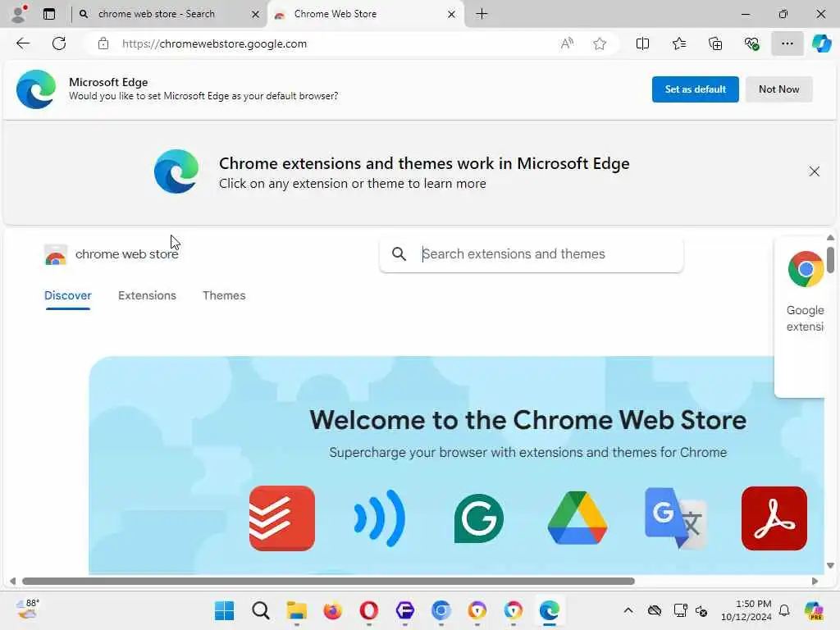The height and width of the screenshot is (630, 840).
Task: Focus the Search extensions and themes field
Action: (532, 254)
